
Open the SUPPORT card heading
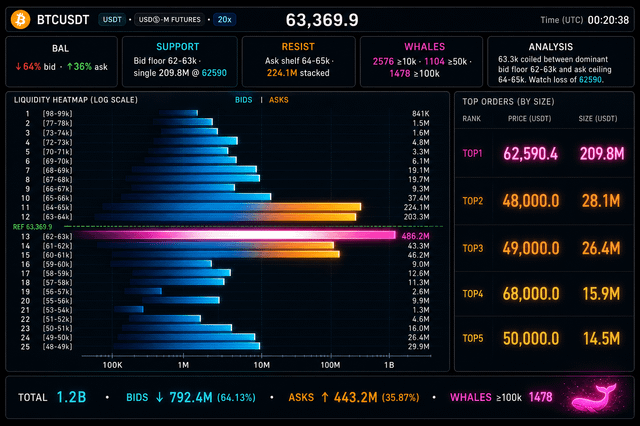click(178, 47)
